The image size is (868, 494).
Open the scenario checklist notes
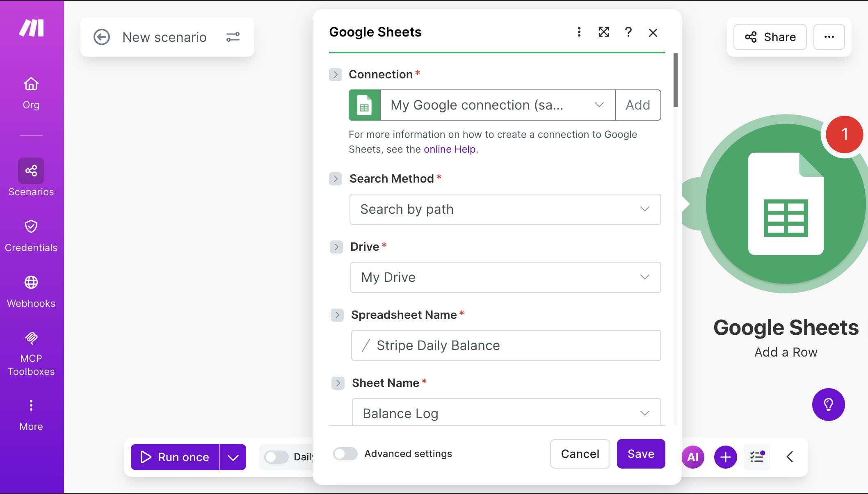(x=757, y=457)
